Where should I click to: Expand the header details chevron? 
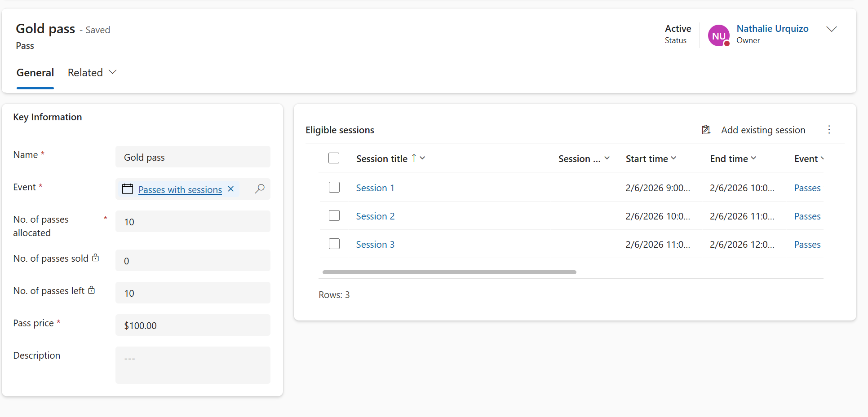point(832,29)
